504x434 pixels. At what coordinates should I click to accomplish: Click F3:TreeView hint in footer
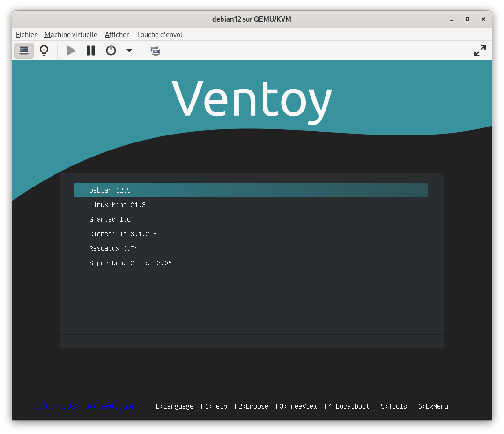296,406
